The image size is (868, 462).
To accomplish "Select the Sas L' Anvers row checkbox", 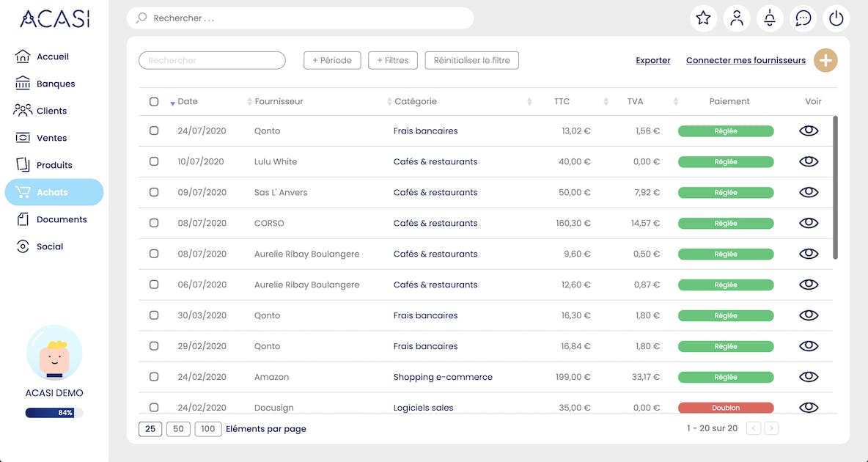I will click(x=154, y=192).
